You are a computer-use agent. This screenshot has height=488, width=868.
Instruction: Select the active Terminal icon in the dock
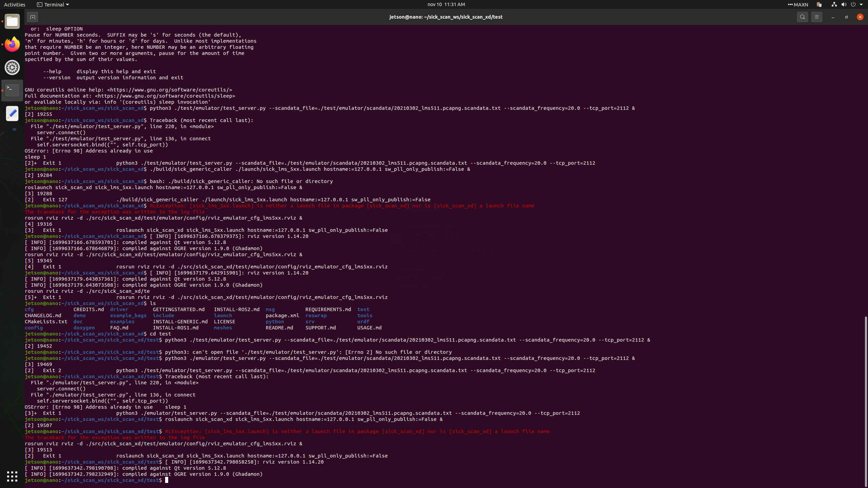(x=12, y=90)
